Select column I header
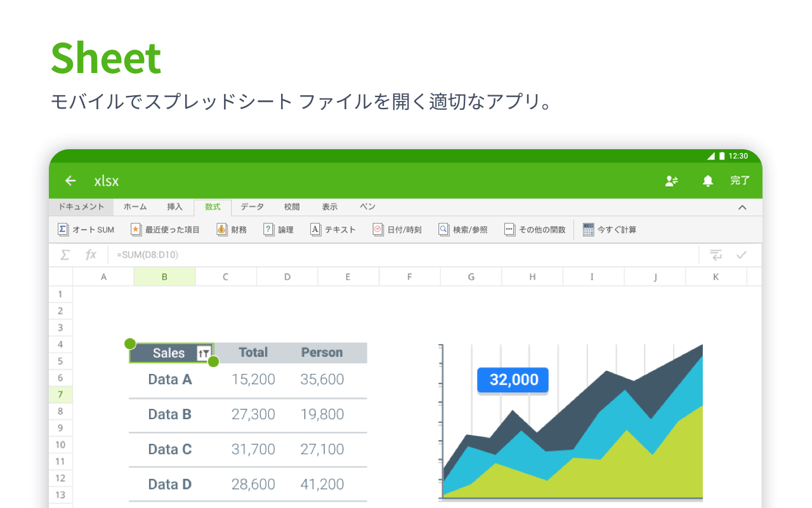The width and height of the screenshot is (812, 508). click(592, 277)
